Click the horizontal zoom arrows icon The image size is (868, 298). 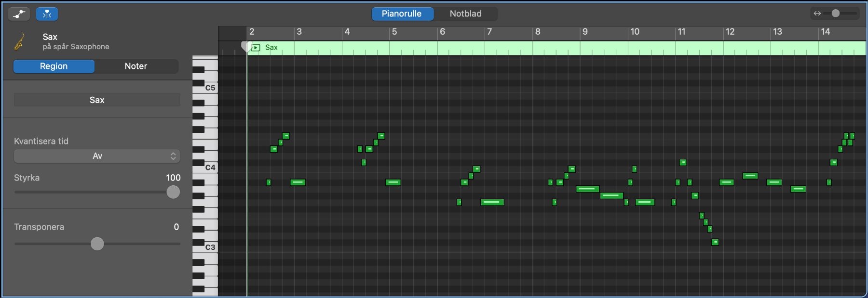[817, 13]
